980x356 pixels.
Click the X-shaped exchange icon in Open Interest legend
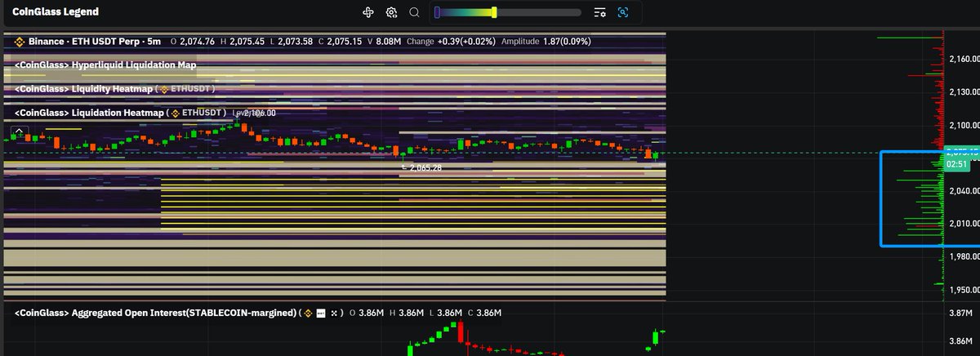tap(334, 313)
